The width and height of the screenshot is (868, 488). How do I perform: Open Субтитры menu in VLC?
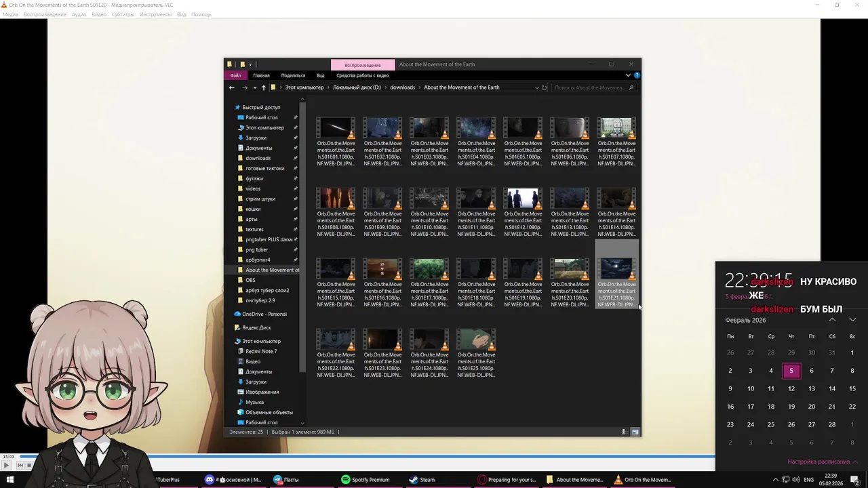(x=123, y=14)
